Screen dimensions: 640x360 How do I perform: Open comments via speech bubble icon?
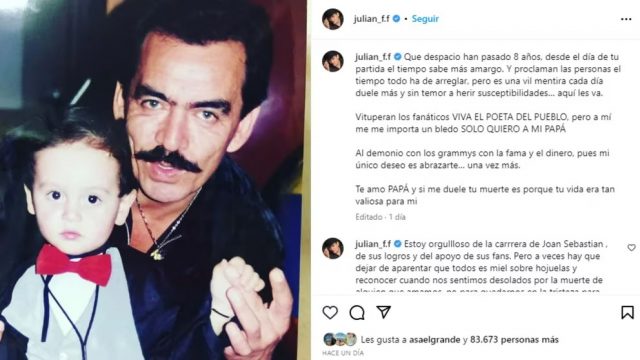click(357, 313)
